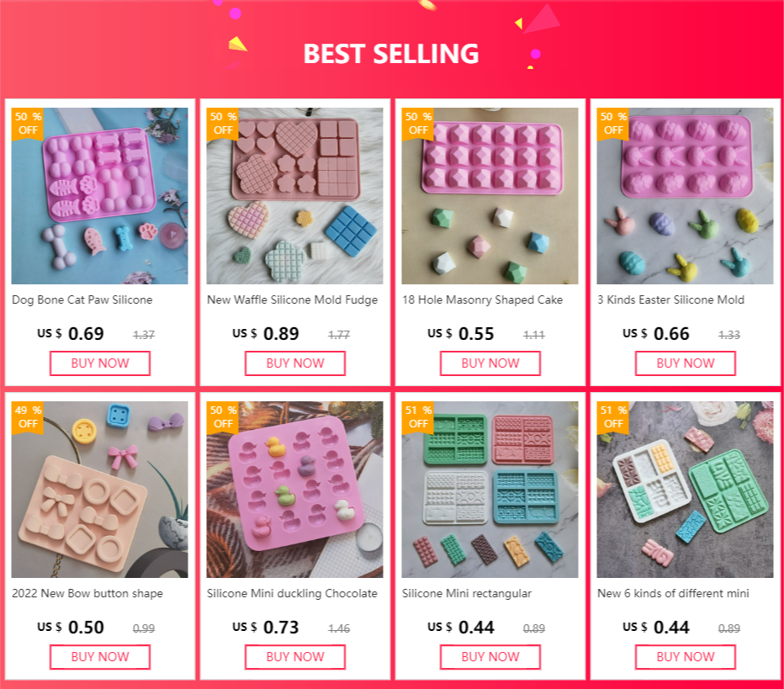Open the Dog Bone Cat Paw mold image

coord(100,196)
